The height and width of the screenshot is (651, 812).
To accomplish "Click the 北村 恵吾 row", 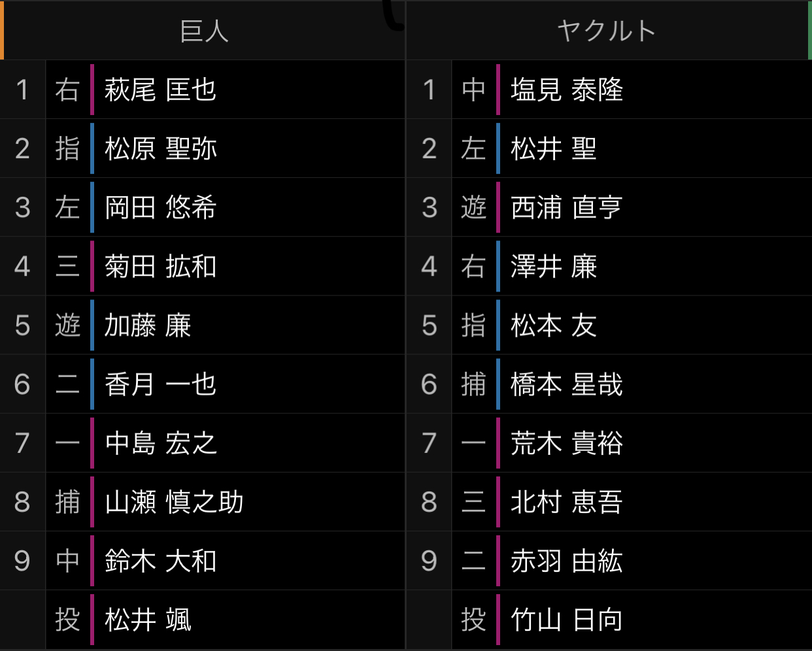I will (609, 501).
